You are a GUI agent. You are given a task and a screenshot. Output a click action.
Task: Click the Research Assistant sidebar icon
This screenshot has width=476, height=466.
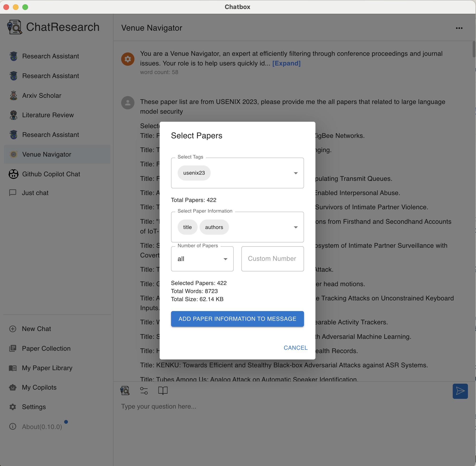point(13,56)
